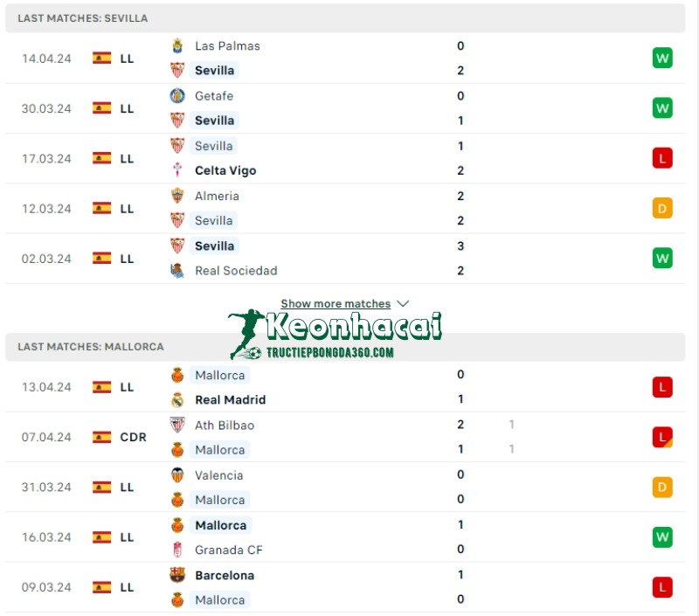The height and width of the screenshot is (616, 699).
Task: Select the LAST MATCHES: SEVILLA header
Action: coord(81,17)
